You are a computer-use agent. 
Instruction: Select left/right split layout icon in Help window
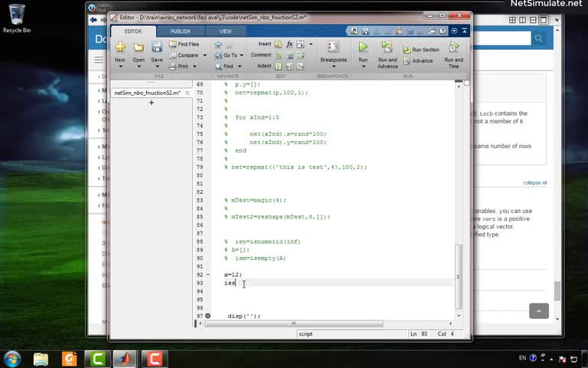point(522,20)
